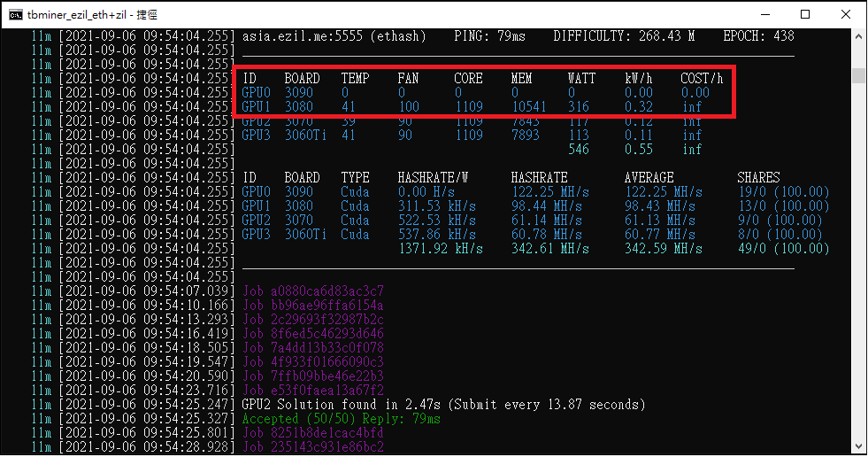Click the Accepted (50/50) Reply line
This screenshot has width=868, height=457.
point(341,419)
